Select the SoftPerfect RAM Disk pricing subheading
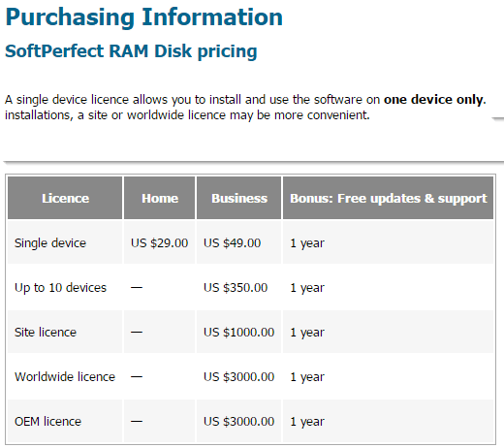Viewport: 504px width, 448px height. [x=131, y=51]
